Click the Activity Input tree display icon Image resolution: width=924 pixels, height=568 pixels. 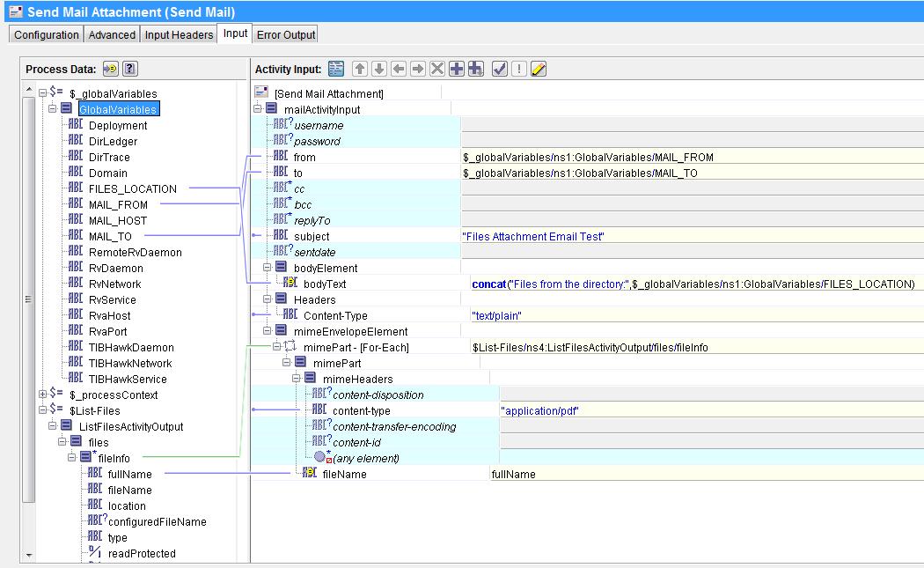point(337,69)
